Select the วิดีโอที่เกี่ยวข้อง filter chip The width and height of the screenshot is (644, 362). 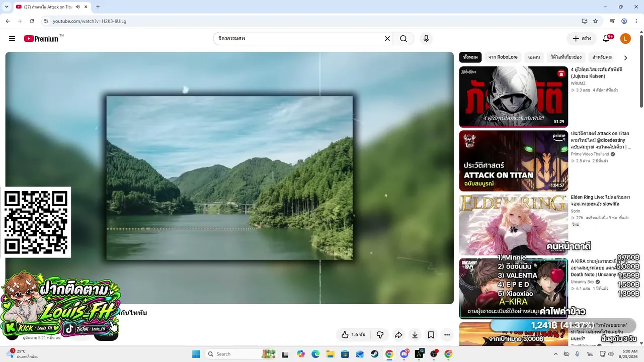pyautogui.click(x=566, y=57)
